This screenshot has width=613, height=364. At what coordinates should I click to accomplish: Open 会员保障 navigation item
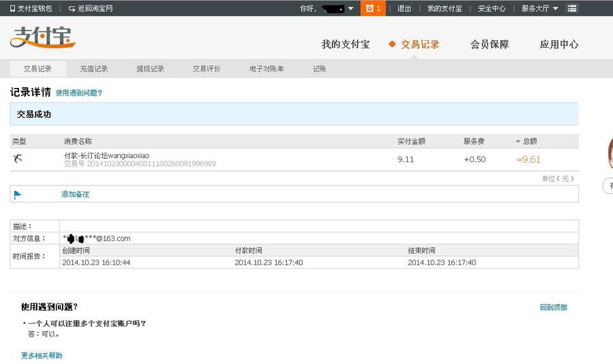(x=490, y=44)
